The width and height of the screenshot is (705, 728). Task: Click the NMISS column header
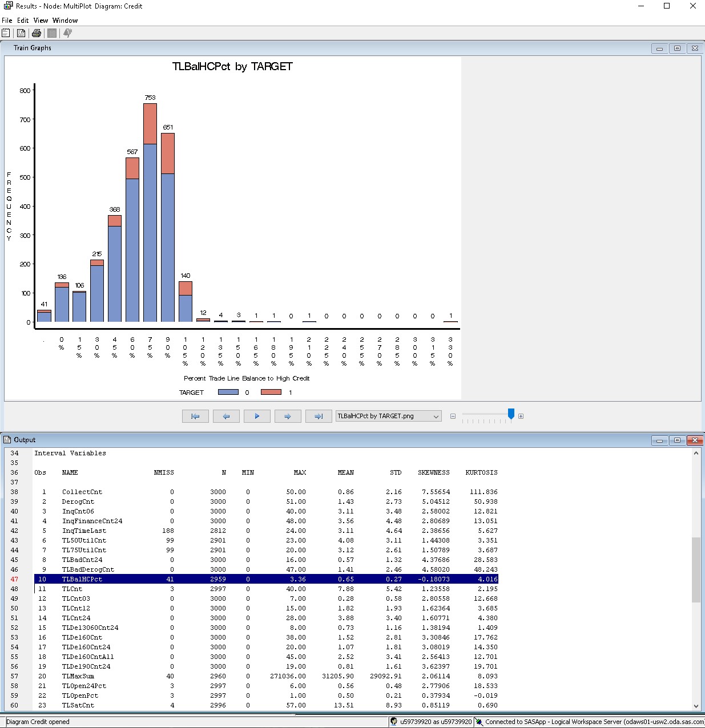click(164, 472)
